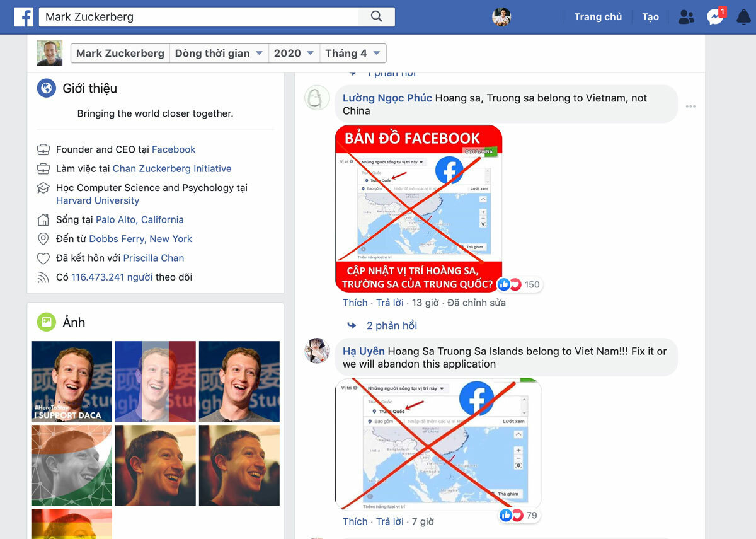The width and height of the screenshot is (756, 539).
Task: Open Messenger notifications icon
Action: coord(715,16)
